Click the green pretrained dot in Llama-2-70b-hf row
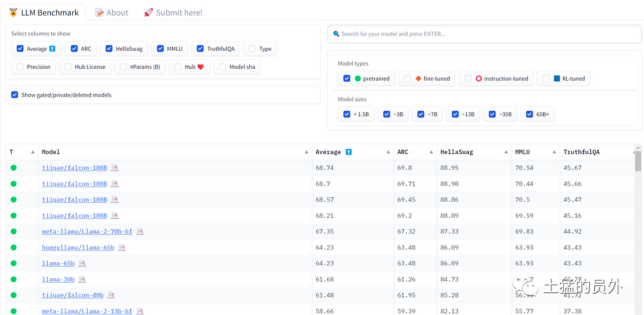The height and width of the screenshot is (315, 644). (14, 231)
